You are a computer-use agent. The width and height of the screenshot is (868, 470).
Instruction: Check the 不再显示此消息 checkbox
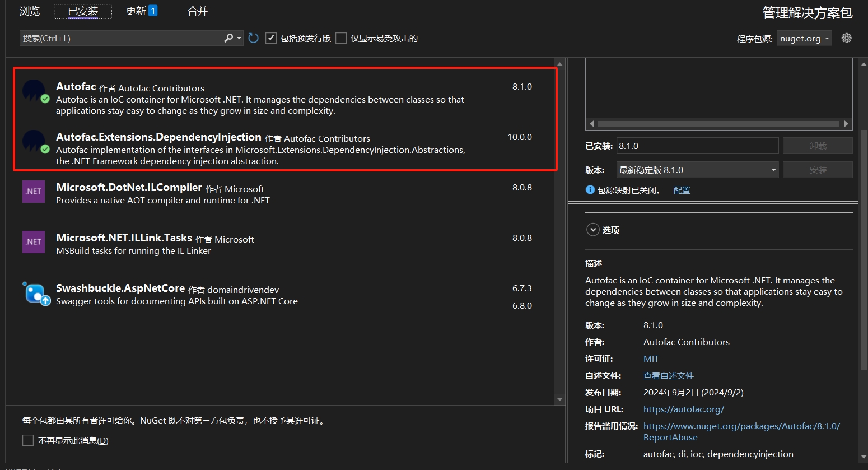pyautogui.click(x=28, y=440)
